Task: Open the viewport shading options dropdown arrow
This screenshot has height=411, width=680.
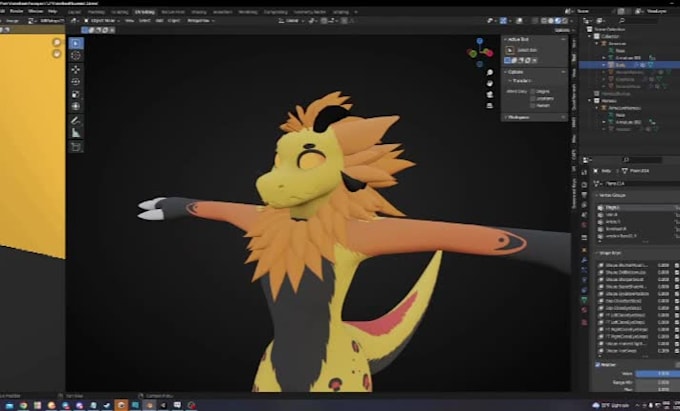Action: point(570,20)
